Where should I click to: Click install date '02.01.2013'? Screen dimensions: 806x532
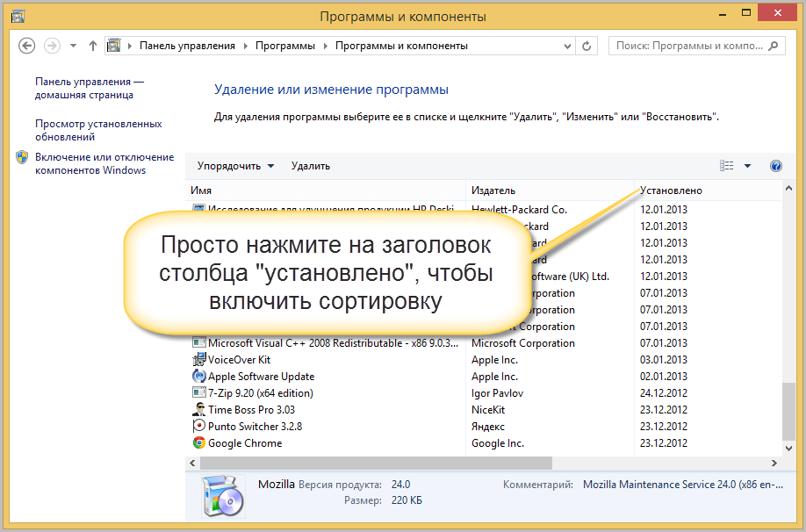664,377
